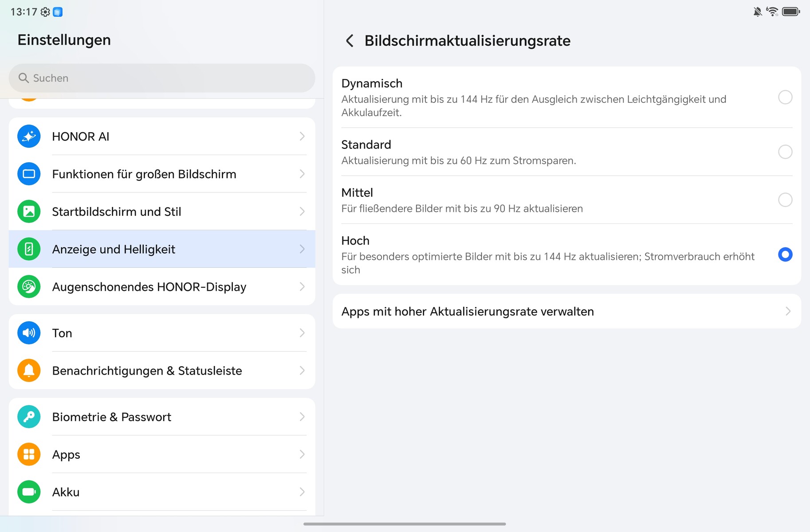Tap the large screen functions icon

29,174
